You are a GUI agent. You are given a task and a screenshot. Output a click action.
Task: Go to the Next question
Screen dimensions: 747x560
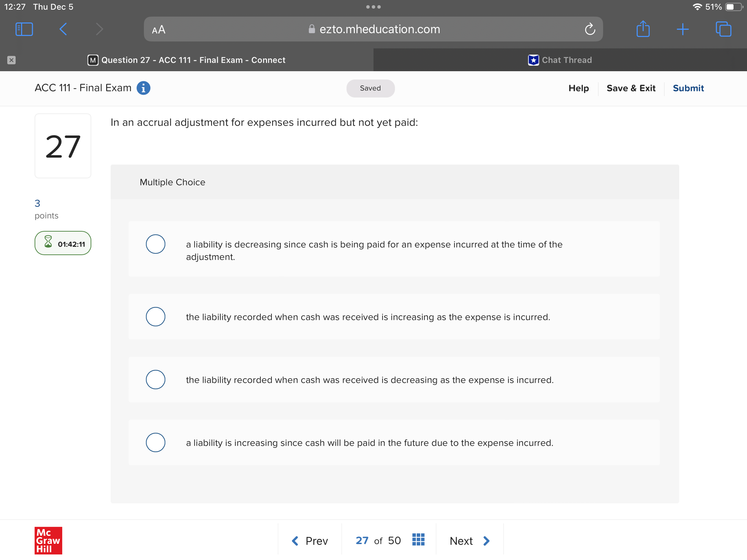(x=469, y=541)
